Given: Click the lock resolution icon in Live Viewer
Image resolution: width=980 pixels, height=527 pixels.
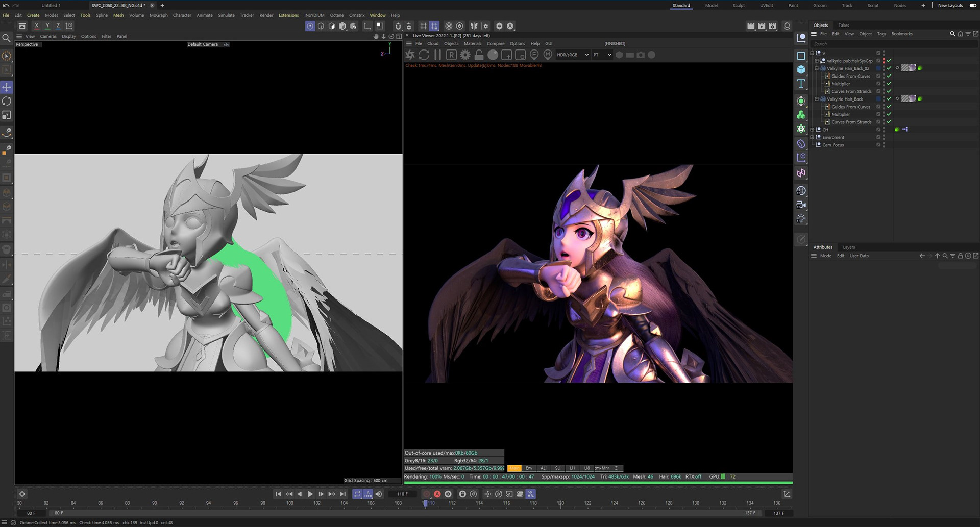Looking at the screenshot, I should tap(479, 55).
